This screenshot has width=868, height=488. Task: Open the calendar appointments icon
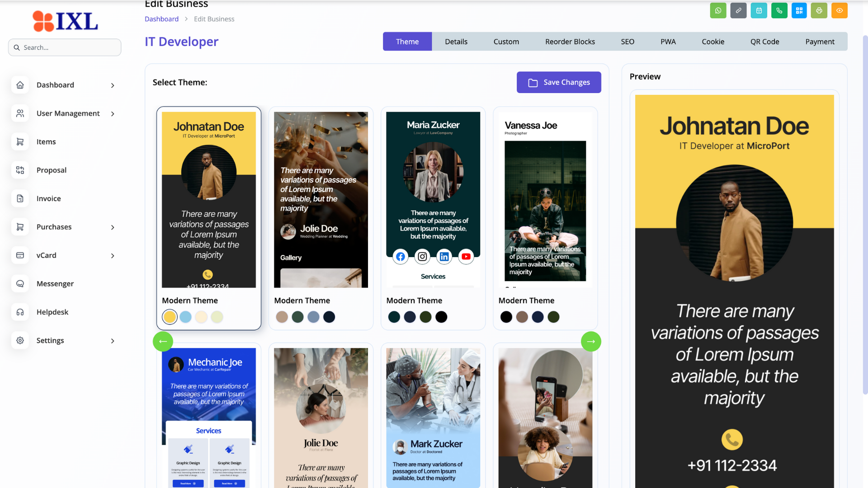[759, 10]
